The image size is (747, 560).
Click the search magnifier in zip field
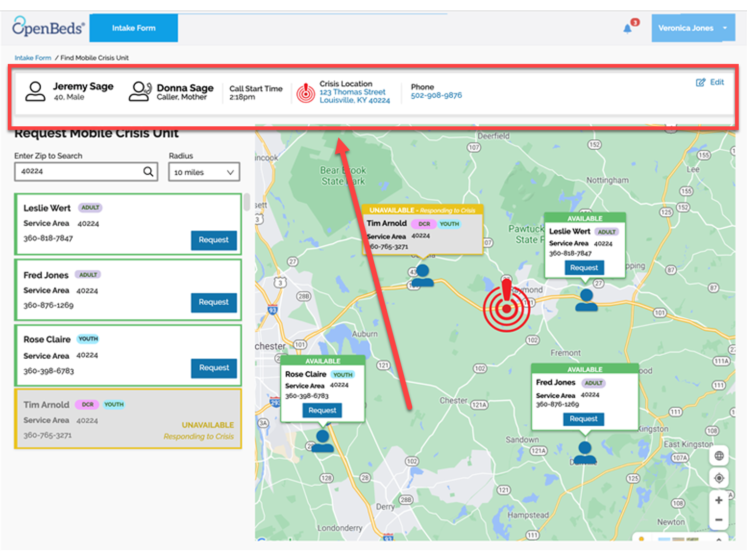pos(148,172)
